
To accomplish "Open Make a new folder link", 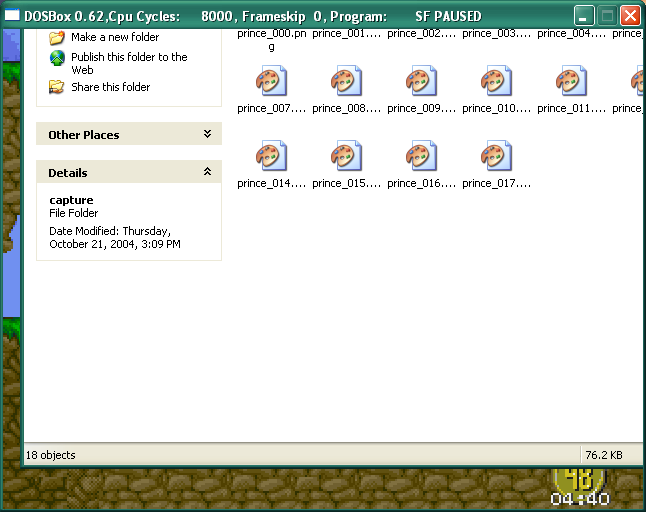I will pos(115,37).
